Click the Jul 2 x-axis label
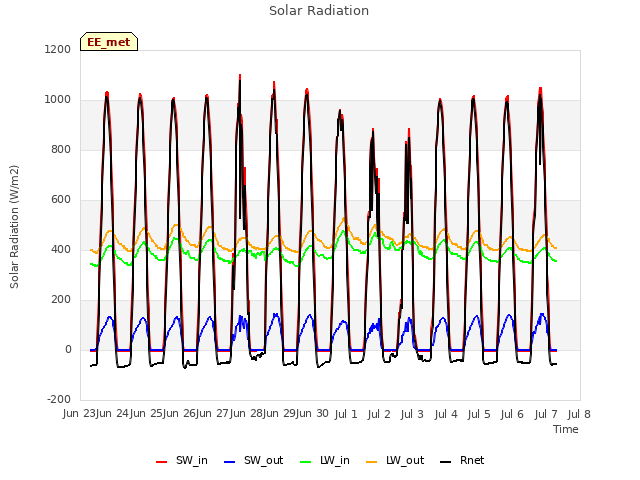Image resolution: width=640 pixels, height=480 pixels. (379, 415)
